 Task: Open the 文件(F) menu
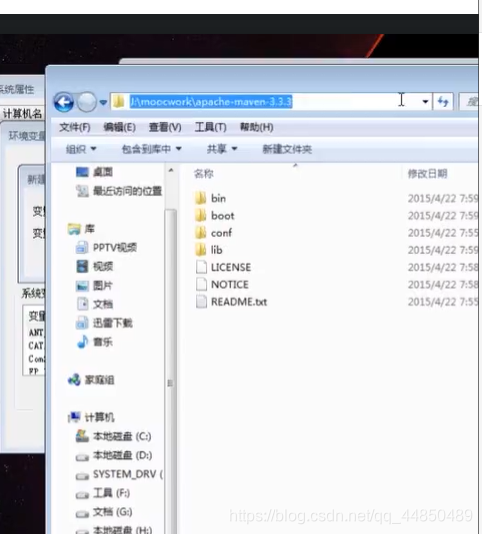75,127
